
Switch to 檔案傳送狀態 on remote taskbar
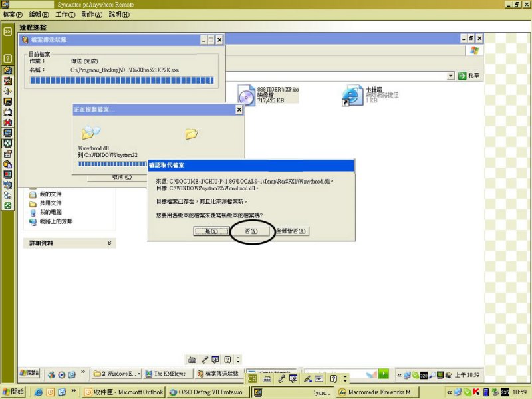click(219, 374)
